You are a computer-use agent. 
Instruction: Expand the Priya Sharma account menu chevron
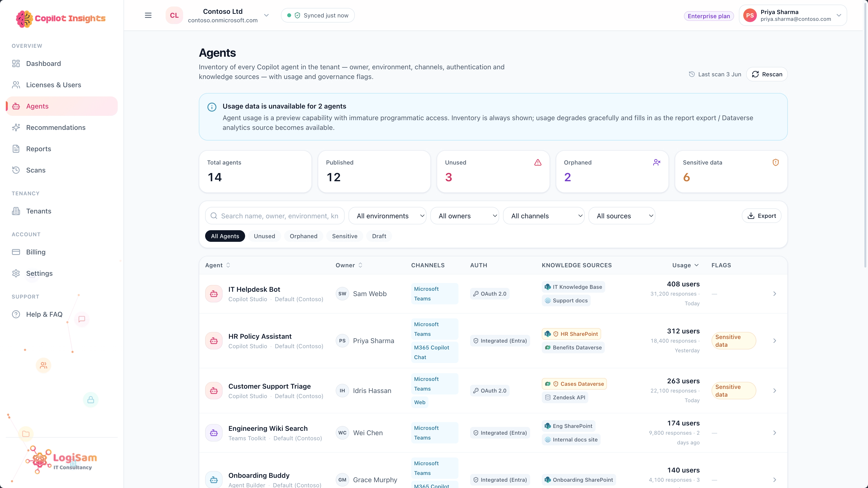[839, 15]
